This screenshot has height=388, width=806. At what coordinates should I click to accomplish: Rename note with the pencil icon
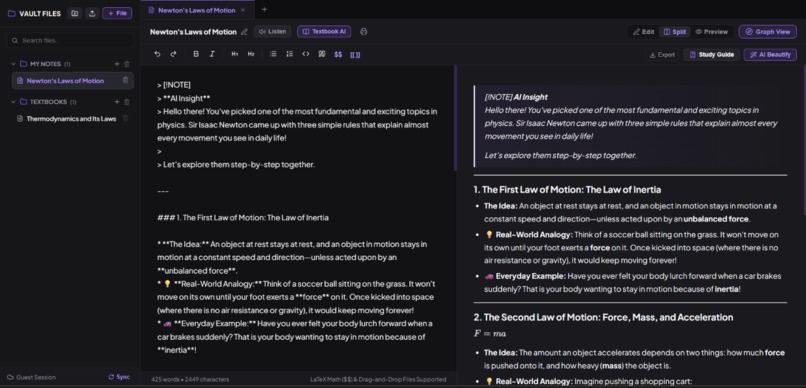[x=244, y=32]
